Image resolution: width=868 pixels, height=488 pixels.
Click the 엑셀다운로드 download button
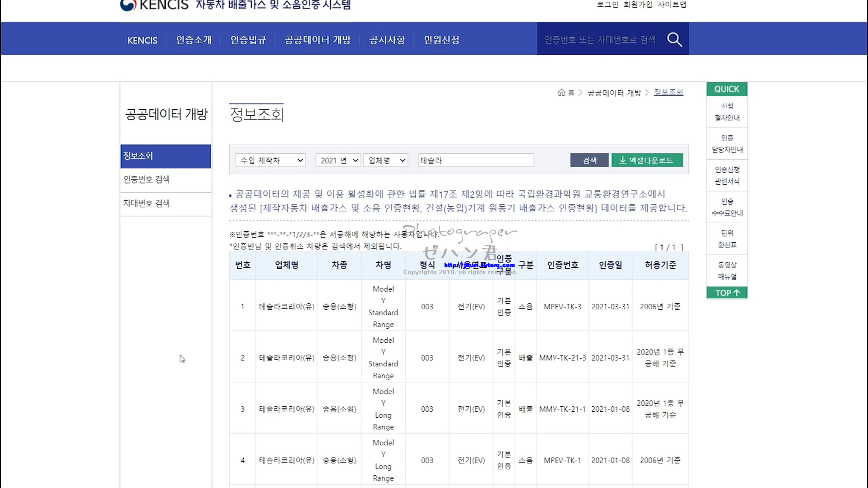click(x=647, y=160)
